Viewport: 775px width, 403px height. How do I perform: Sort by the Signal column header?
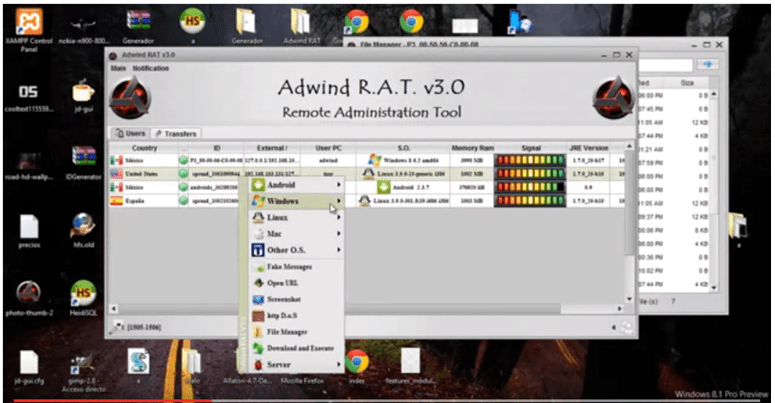coord(531,148)
